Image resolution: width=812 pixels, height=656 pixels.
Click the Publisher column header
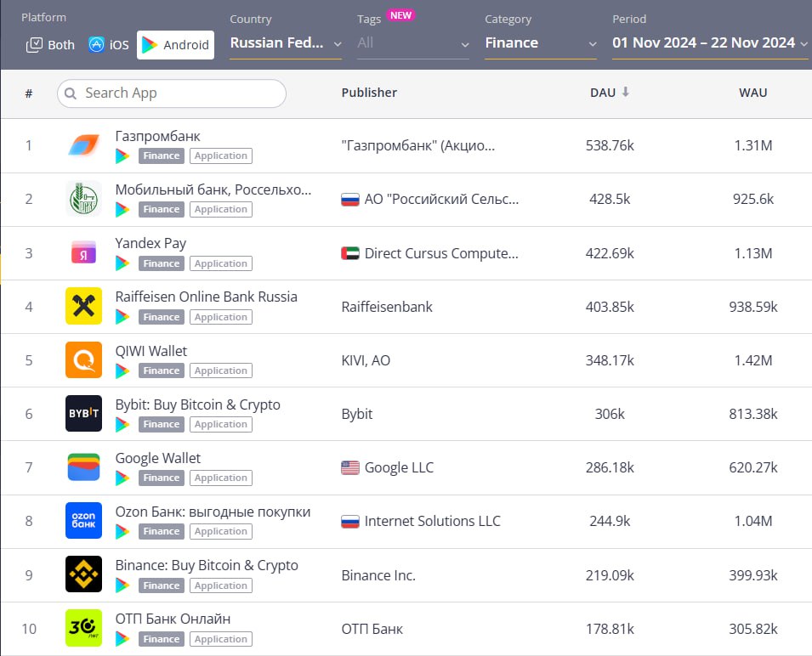tap(369, 93)
